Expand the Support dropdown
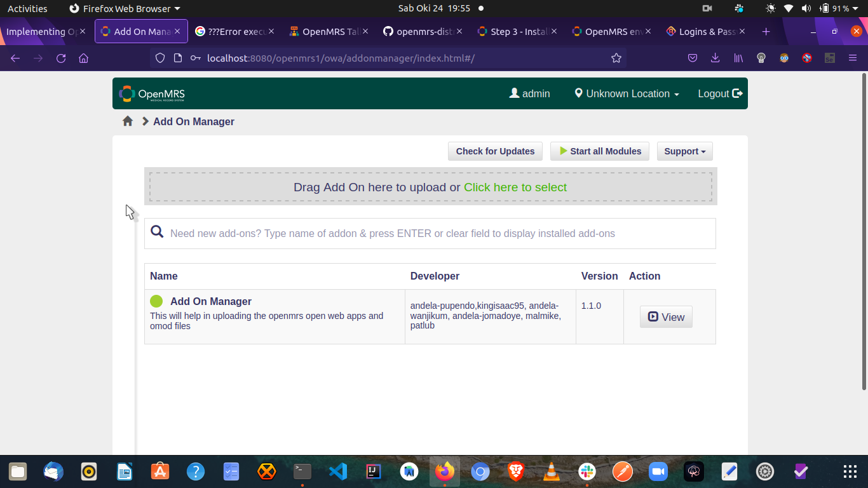This screenshot has width=868, height=488. (x=685, y=151)
